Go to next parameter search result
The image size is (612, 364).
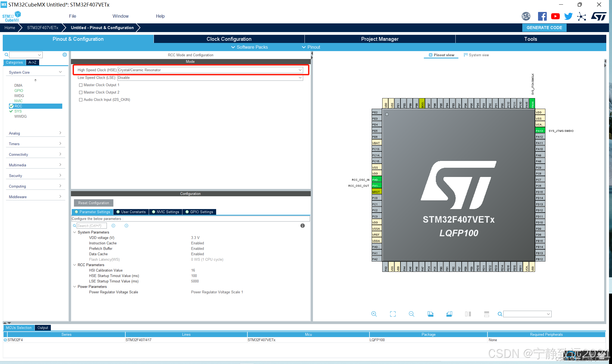(x=126, y=226)
